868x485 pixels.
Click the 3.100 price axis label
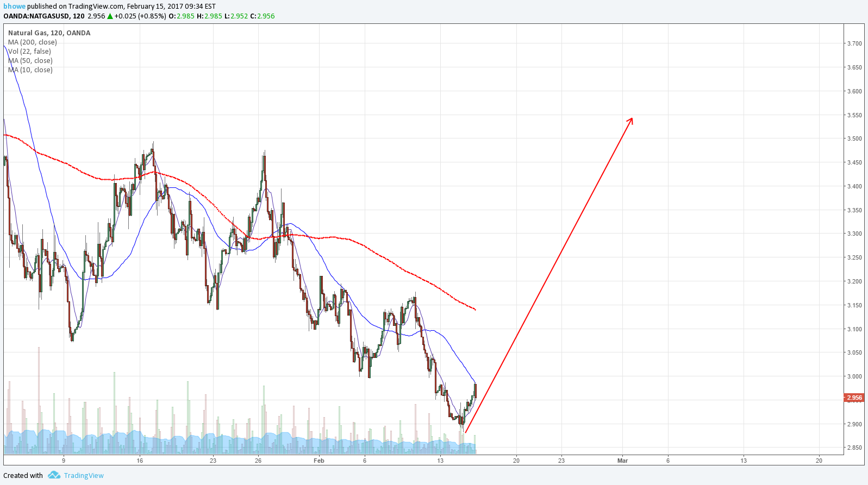(x=854, y=329)
